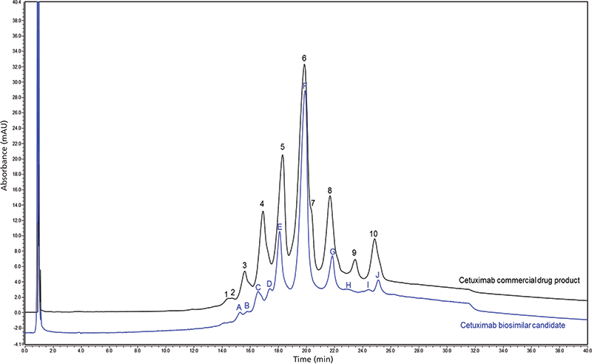Click the 40.0 tick on time axis

click(587, 351)
